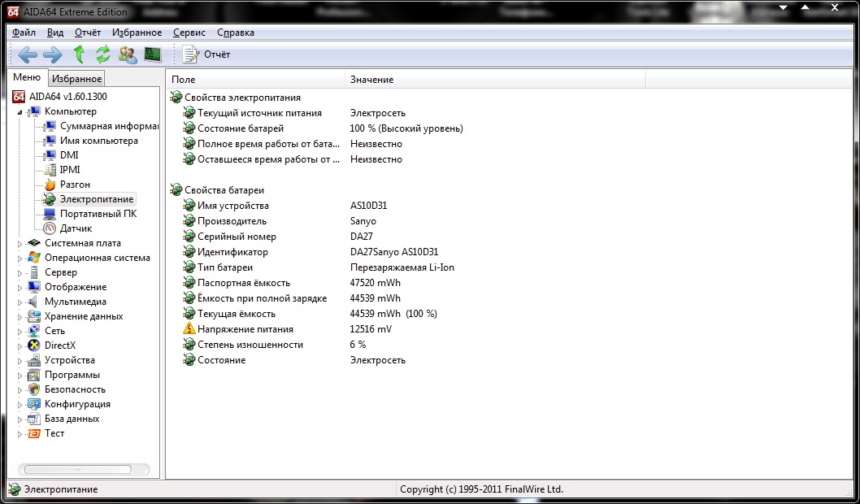Viewport: 860px width, 504px height.
Task: Refresh the page with the green arrows icon
Action: (103, 54)
